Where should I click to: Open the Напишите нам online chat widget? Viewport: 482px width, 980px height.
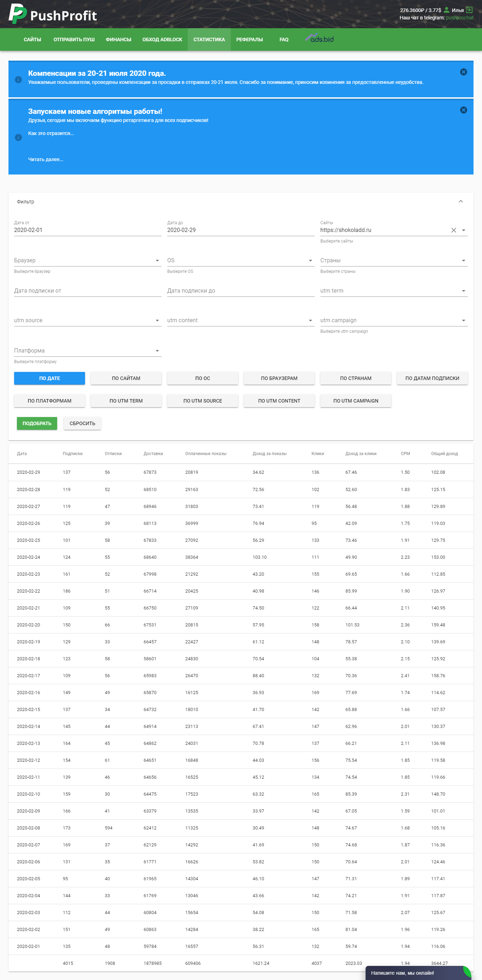[x=418, y=973]
